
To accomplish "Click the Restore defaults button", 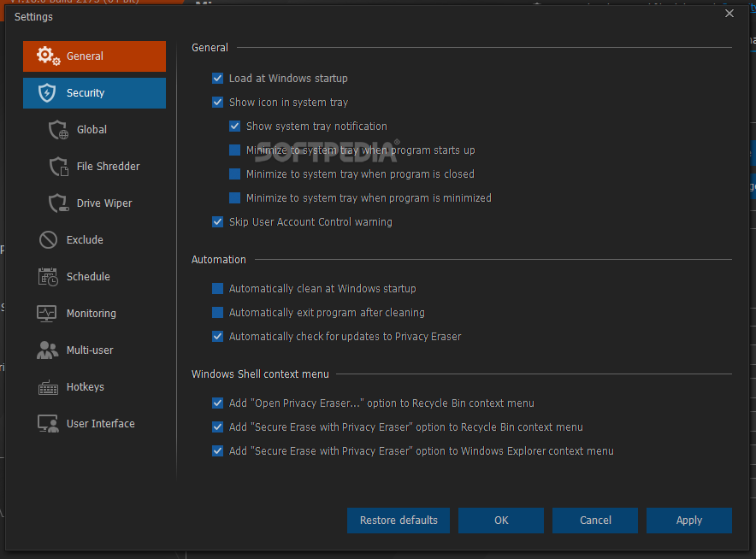I will click(399, 521).
